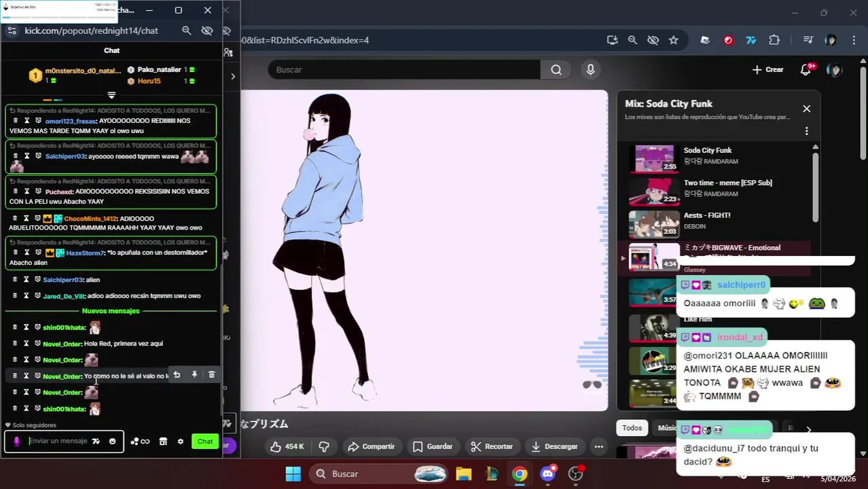
Task: Ban shield icon beside ChocoMints_1412 message
Action: [37, 218]
